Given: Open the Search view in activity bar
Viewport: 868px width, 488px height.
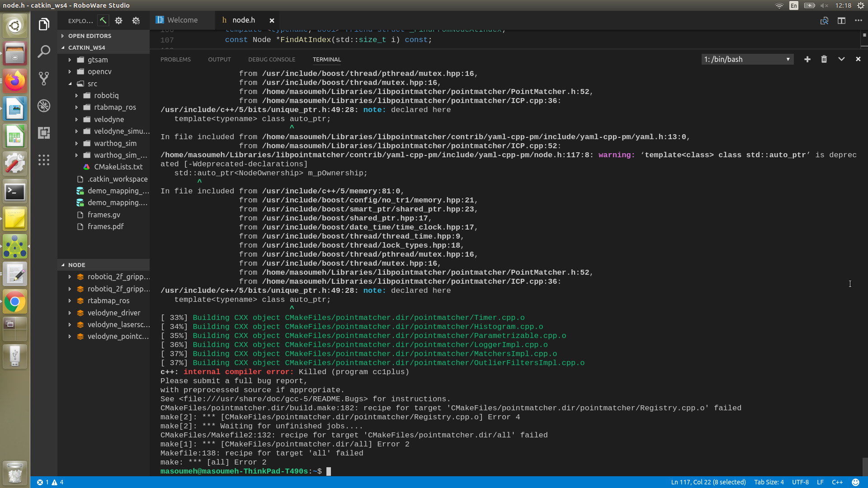Looking at the screenshot, I should [x=44, y=52].
